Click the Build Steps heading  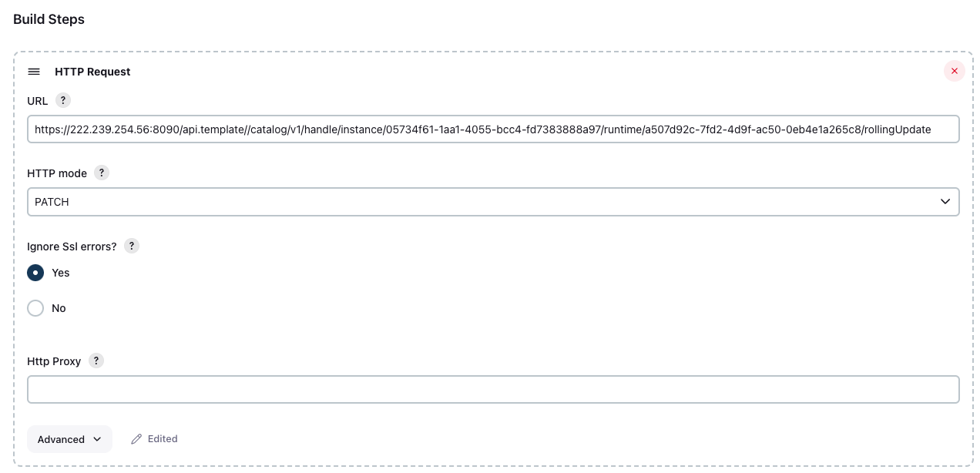[x=49, y=20]
